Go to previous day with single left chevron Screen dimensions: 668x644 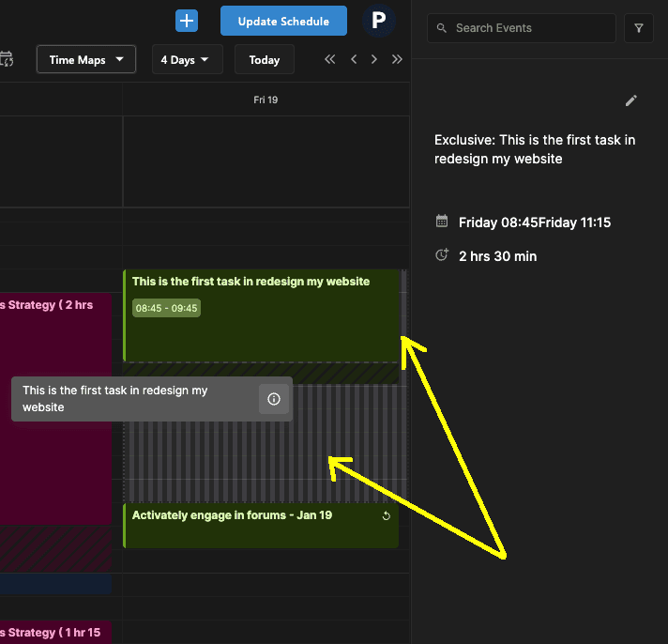pos(354,59)
